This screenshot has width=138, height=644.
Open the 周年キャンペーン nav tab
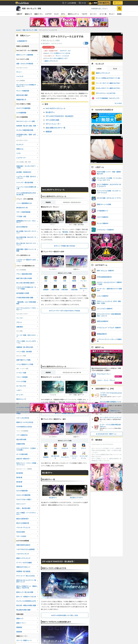[x=73, y=14]
